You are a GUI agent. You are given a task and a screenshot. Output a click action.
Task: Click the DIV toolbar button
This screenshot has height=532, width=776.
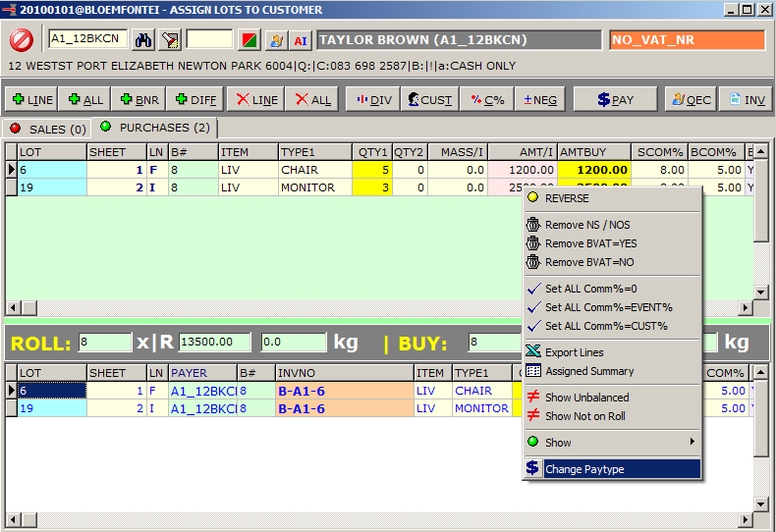point(373,99)
